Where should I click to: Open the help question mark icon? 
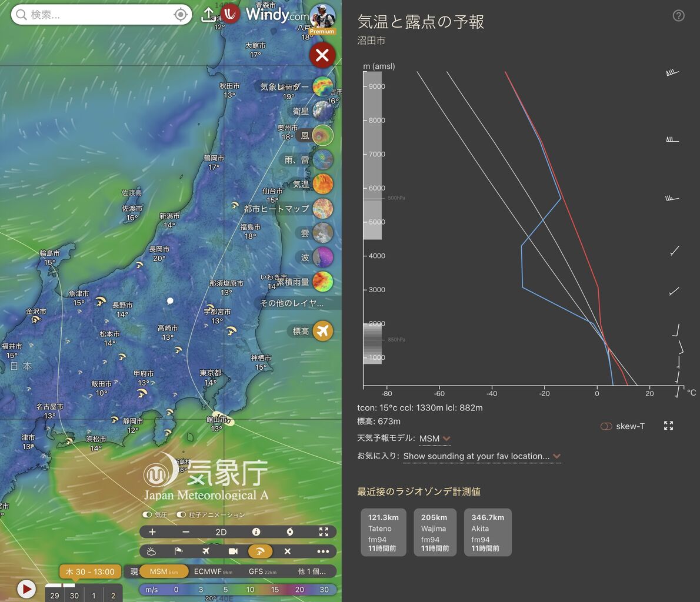click(679, 16)
